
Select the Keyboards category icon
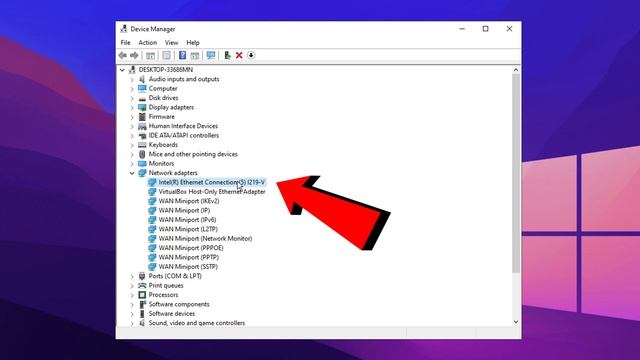tap(142, 145)
